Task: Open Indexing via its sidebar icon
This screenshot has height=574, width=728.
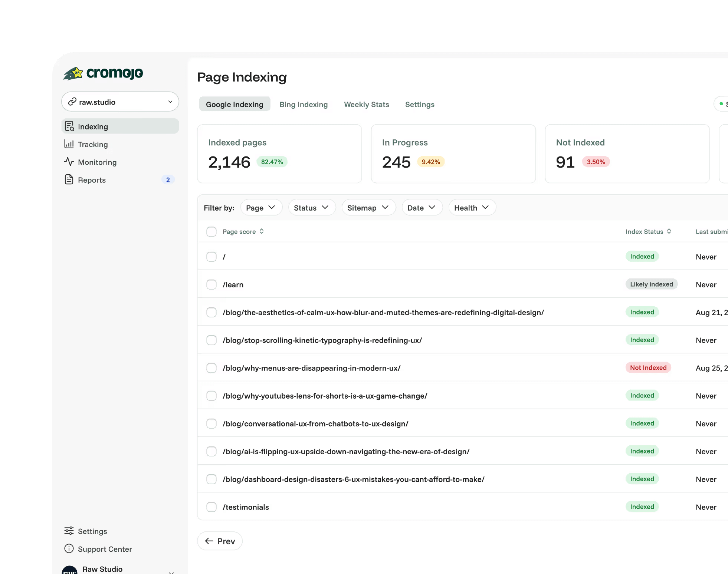Action: (x=69, y=126)
